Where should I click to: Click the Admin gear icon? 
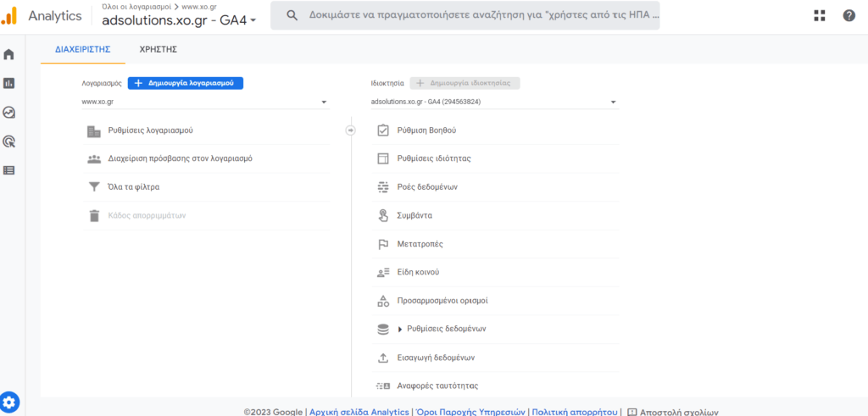pos(10,402)
